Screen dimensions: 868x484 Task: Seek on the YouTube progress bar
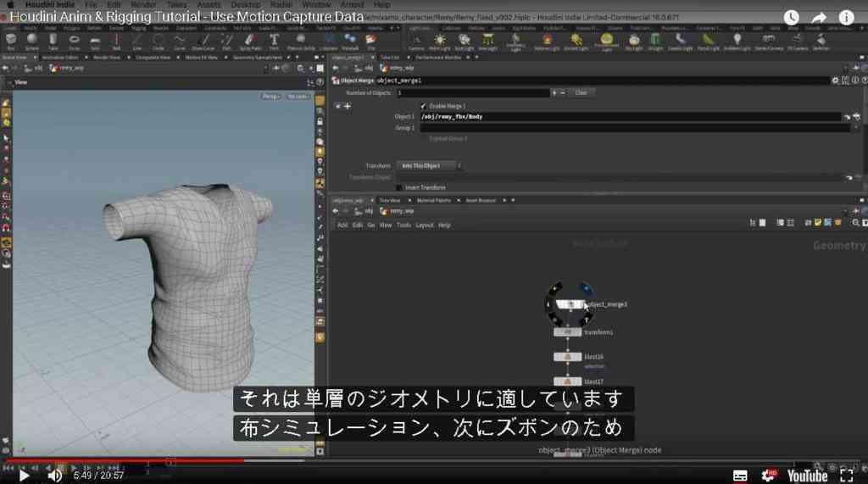pos(434,460)
